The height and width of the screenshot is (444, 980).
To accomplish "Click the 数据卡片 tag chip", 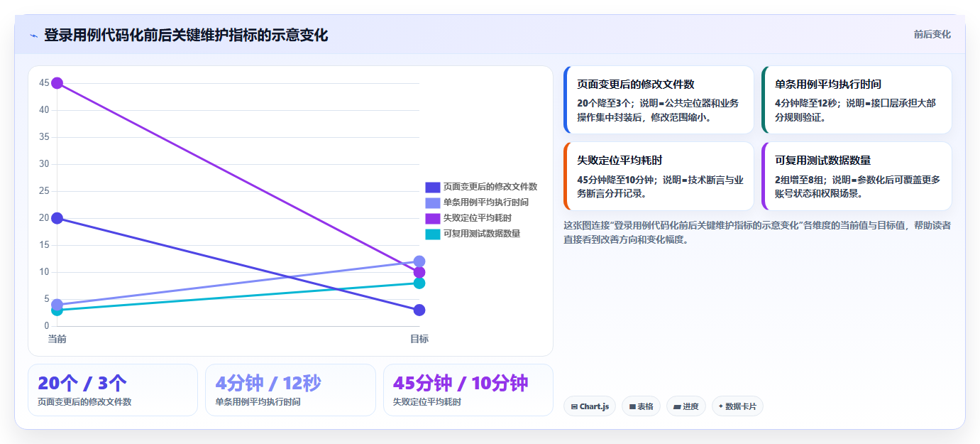I will click(x=737, y=406).
